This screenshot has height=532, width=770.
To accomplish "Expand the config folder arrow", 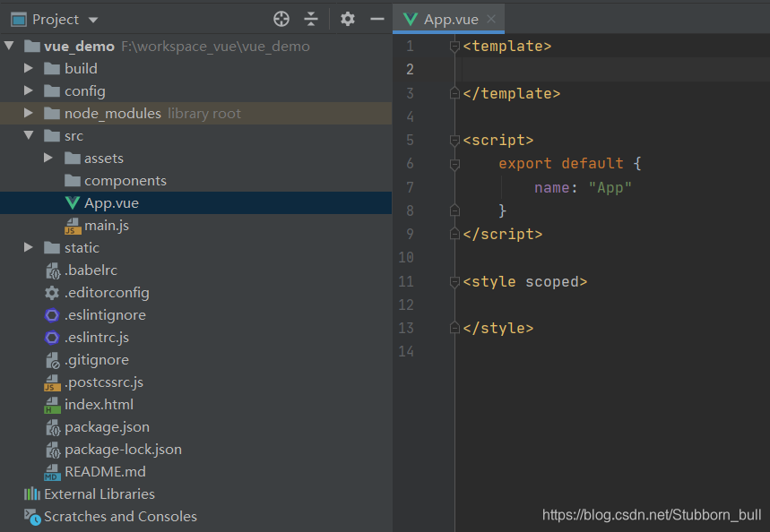I will click(29, 90).
